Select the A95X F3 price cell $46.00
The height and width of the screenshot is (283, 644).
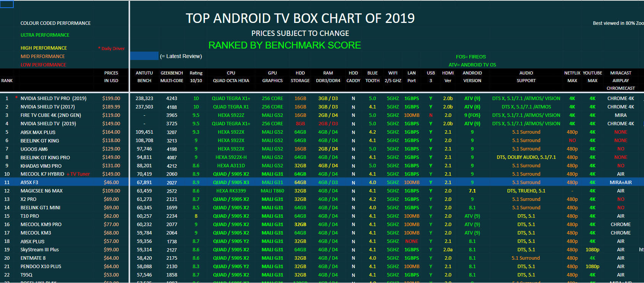[x=111, y=183]
